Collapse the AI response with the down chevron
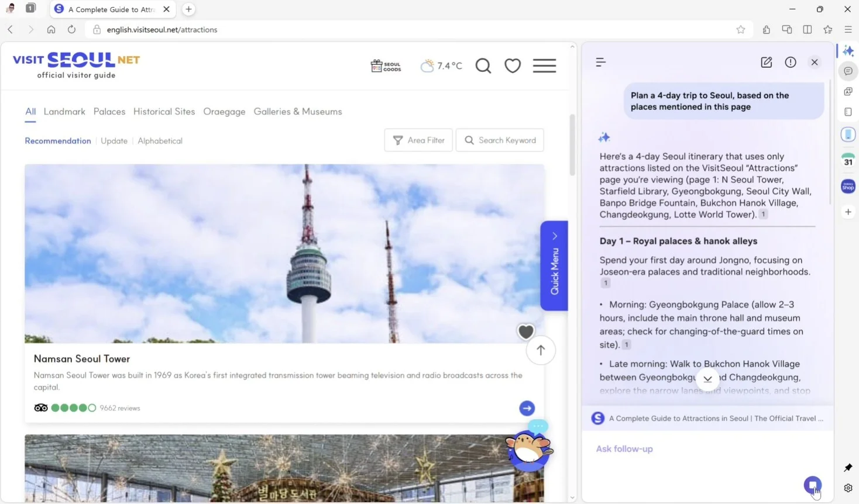Viewport: 859px width, 504px height. coord(707,378)
